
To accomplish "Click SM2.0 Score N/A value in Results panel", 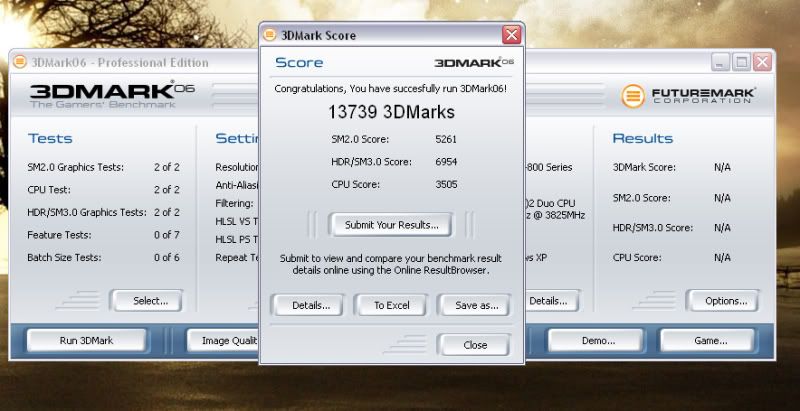I will (x=722, y=198).
